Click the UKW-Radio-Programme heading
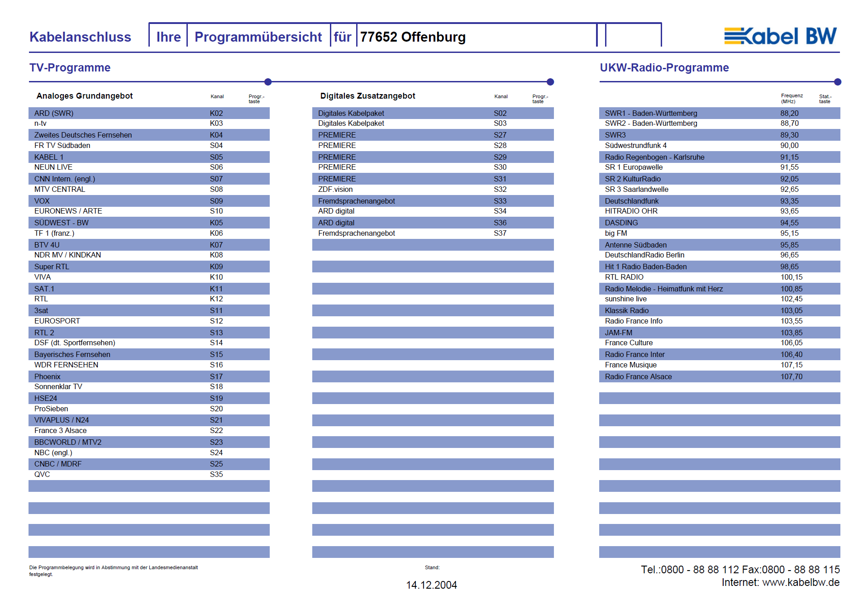Image resolution: width=868 pixels, height=614 pixels. point(664,67)
